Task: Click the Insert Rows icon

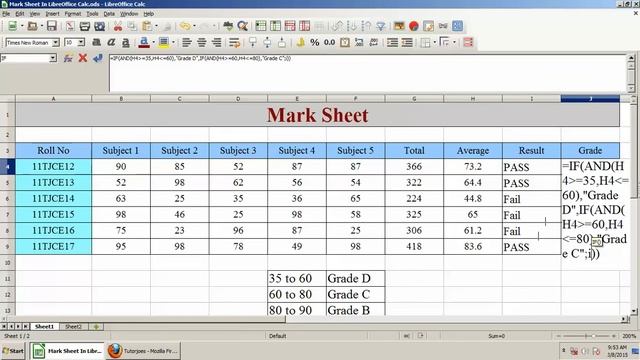Action: click(260, 26)
